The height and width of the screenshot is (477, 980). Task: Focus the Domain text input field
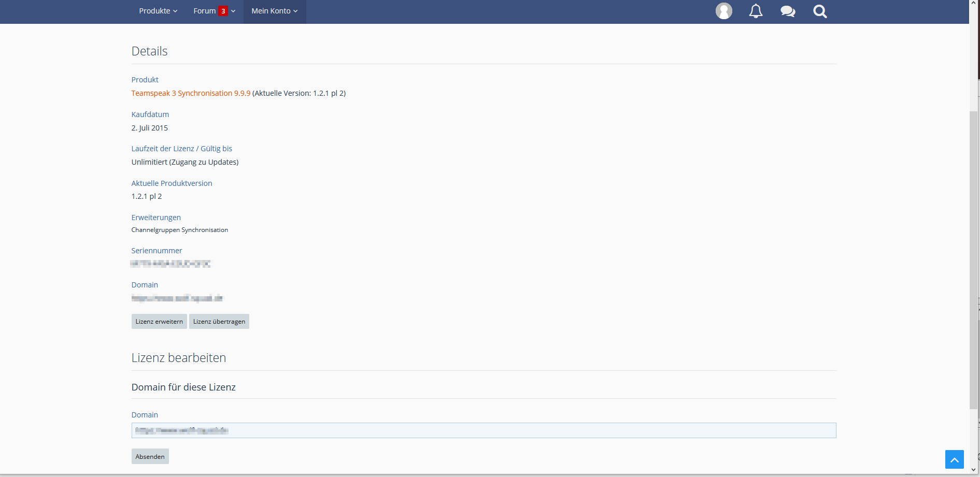483,430
